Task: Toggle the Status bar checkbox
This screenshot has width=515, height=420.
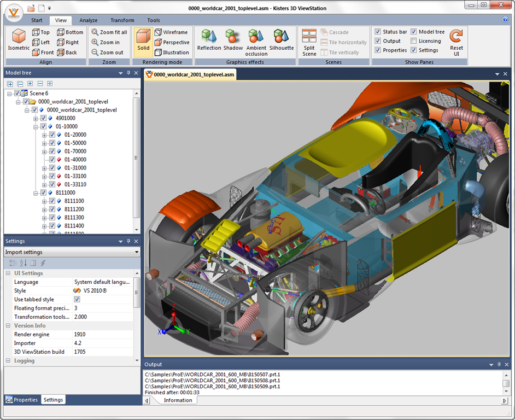Action: coord(378,32)
